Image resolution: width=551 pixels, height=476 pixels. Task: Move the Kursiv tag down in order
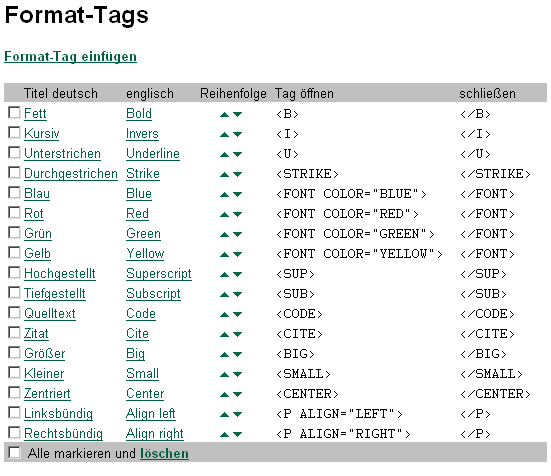238,135
